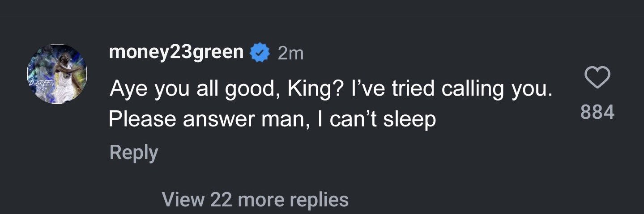Image resolution: width=644 pixels, height=214 pixels.
Task: Open the list of 884 likers
Action: coord(597,112)
